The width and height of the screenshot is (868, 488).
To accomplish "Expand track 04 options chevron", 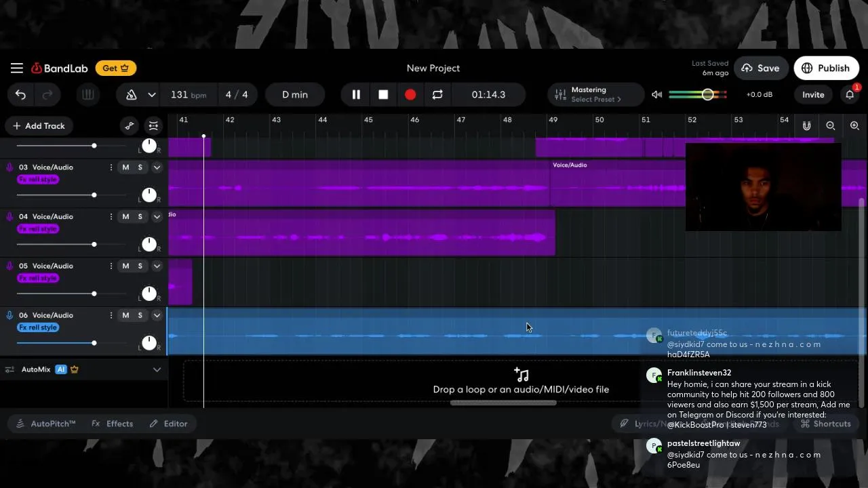I will click(x=157, y=217).
